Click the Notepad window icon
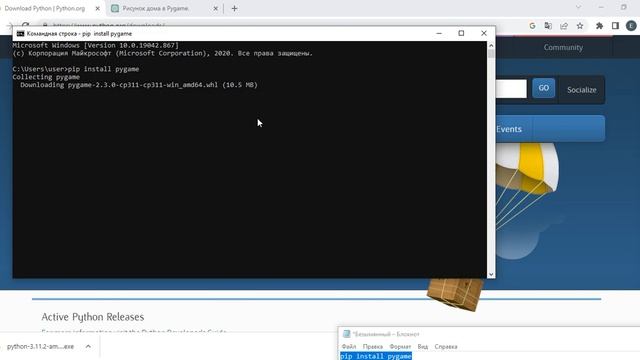This screenshot has width=640, height=360. coord(347,334)
